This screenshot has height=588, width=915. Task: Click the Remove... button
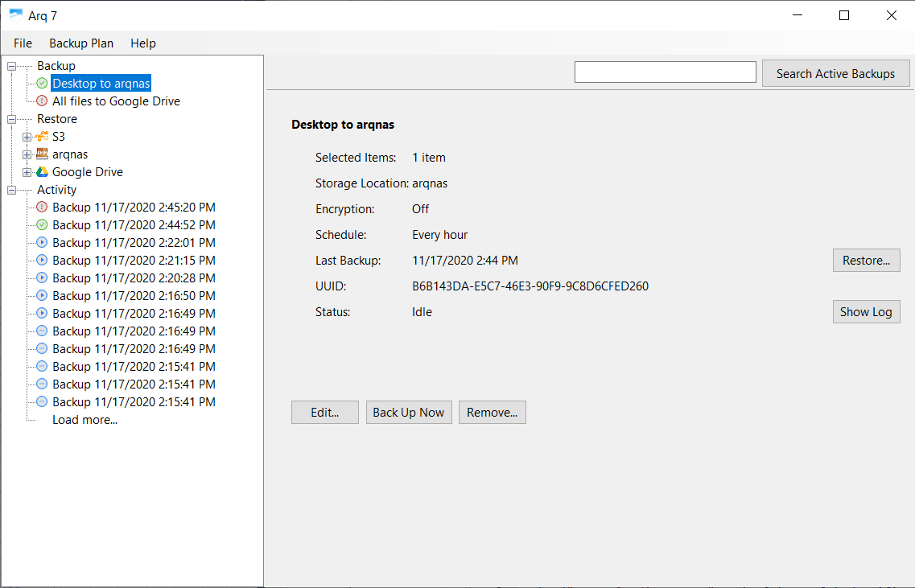click(492, 413)
